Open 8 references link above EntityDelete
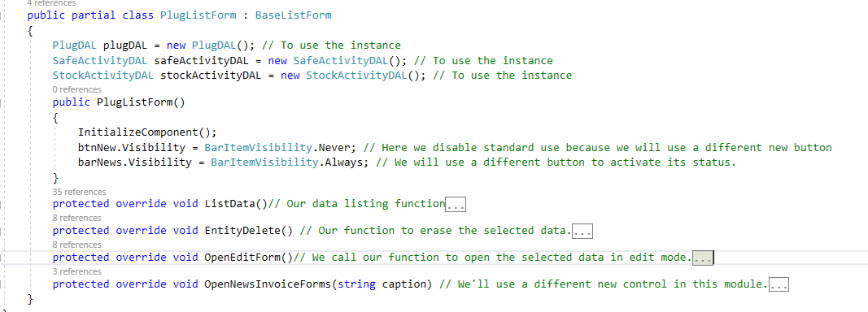This screenshot has height=312, width=868. coord(77,218)
